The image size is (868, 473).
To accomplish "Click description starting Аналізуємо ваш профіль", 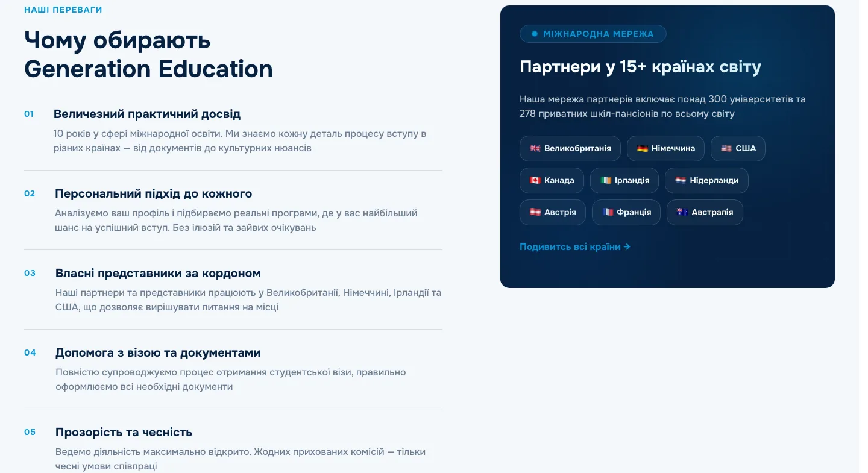I will click(x=236, y=220).
